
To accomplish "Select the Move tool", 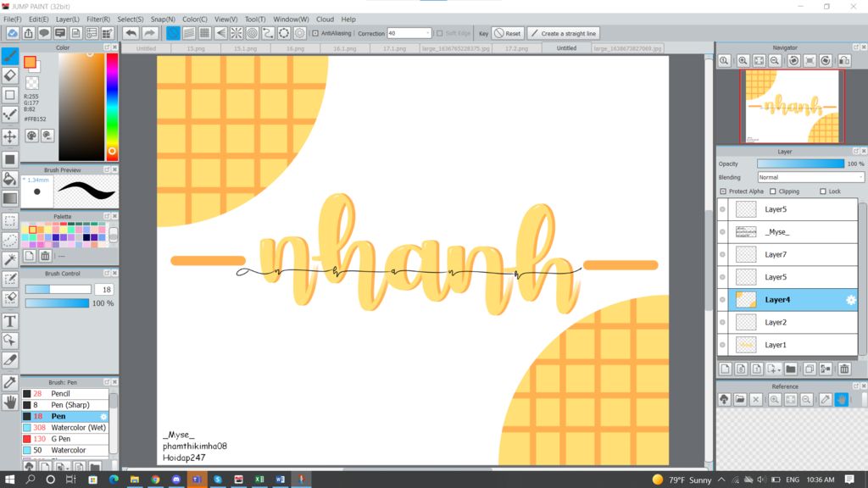I will tap(10, 136).
